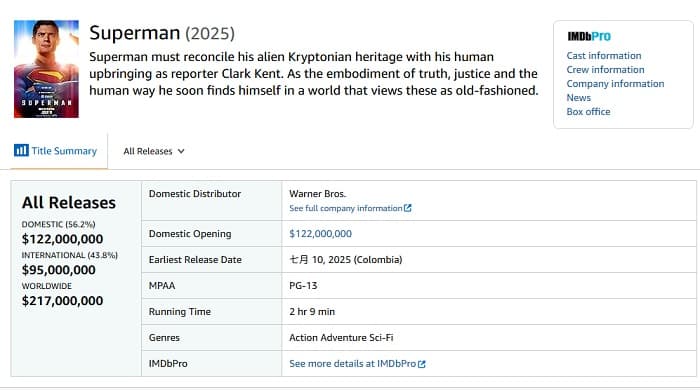This screenshot has width=700, height=390.
Task: Click external link icon after company information
Action: coord(408,208)
